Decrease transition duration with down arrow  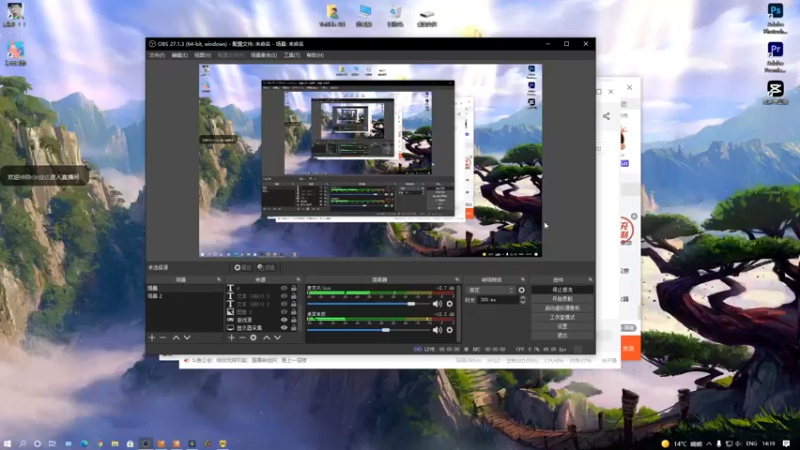point(522,303)
